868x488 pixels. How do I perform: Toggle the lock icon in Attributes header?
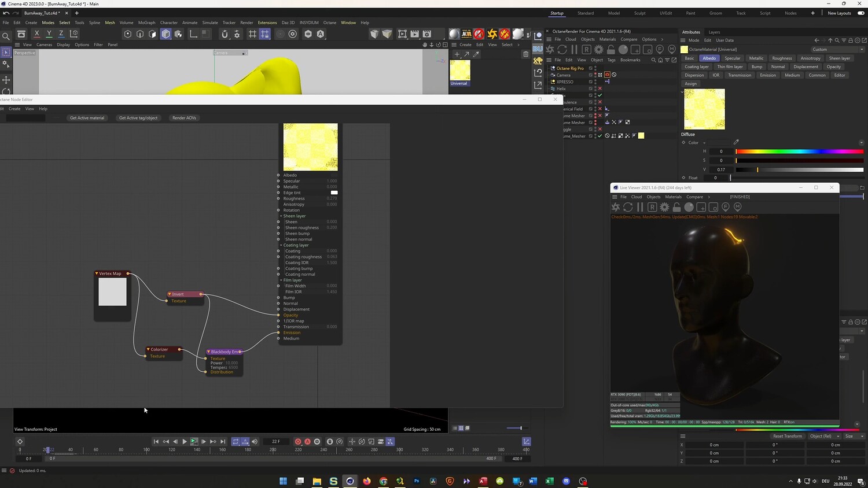(851, 40)
